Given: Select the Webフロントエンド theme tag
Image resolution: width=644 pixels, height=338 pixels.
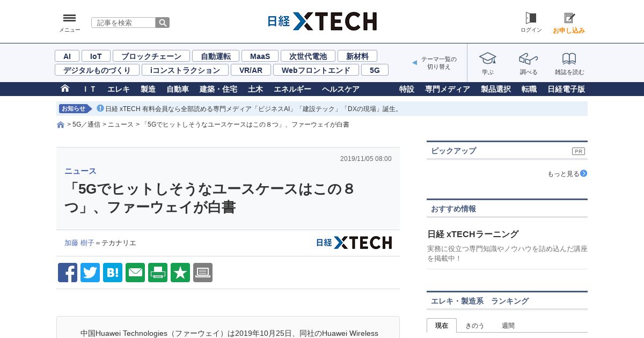Looking at the screenshot, I should [316, 70].
